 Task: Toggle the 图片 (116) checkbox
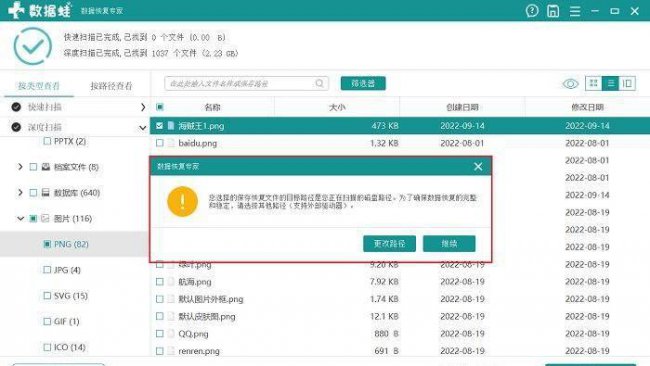pos(33,218)
